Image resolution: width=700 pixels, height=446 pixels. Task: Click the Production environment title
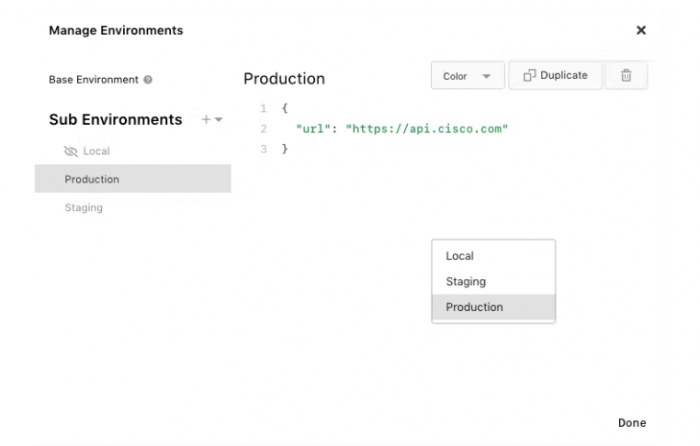click(x=284, y=79)
